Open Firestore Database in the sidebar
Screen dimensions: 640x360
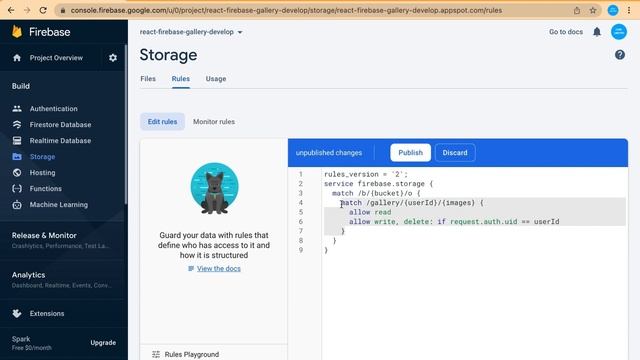tap(60, 124)
